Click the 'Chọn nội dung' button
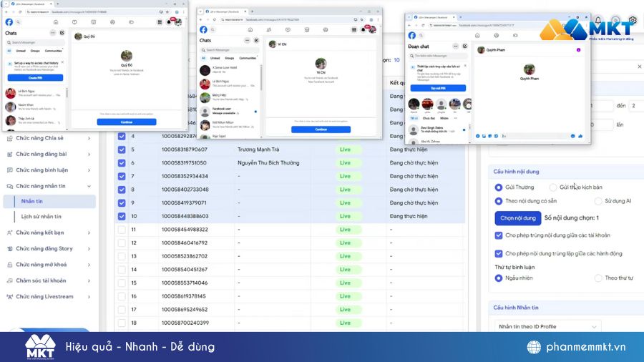 517,218
